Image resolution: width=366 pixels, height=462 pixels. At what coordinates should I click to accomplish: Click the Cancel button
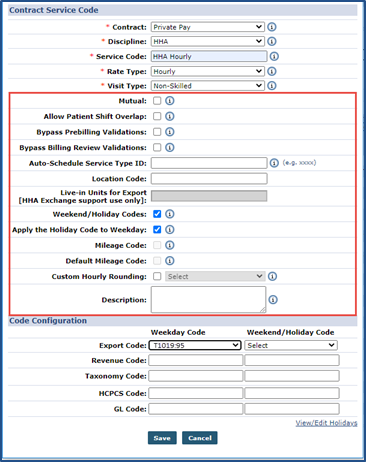coord(200,438)
